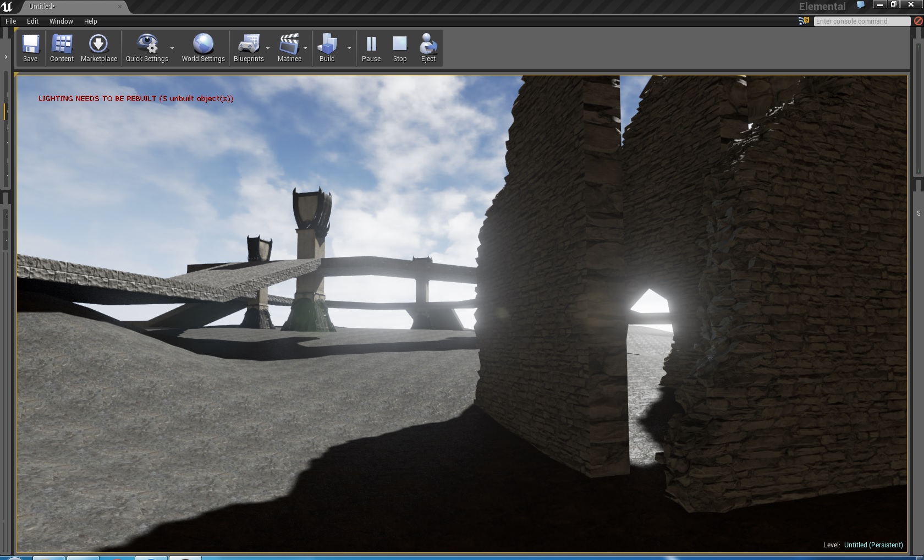Viewport: 924px width, 560px height.
Task: Open the Help menu
Action: tap(91, 21)
